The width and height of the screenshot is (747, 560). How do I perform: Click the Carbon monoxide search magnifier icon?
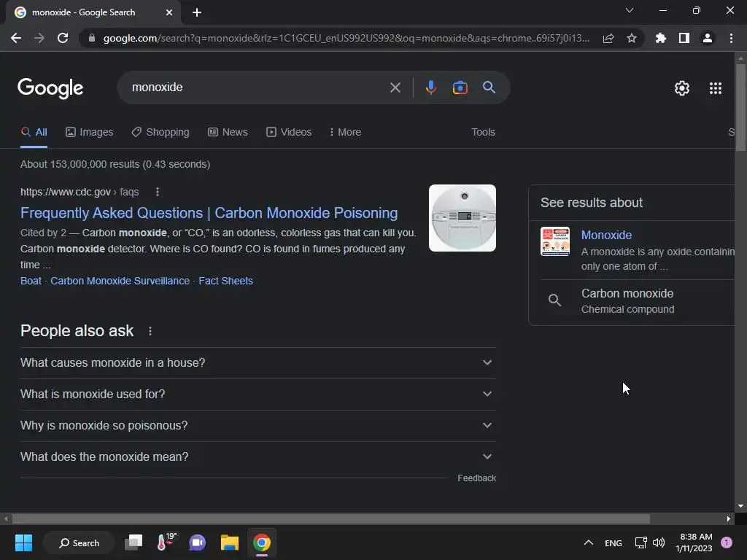click(x=554, y=300)
